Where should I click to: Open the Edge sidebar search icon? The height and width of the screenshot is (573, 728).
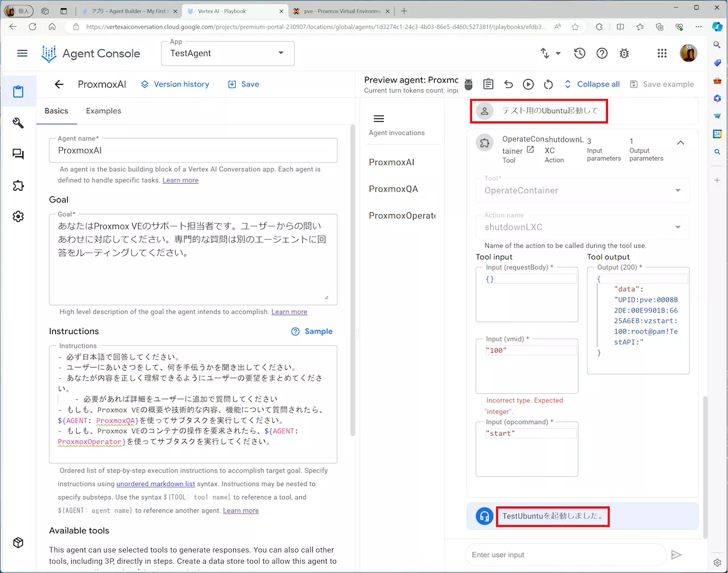tap(717, 44)
